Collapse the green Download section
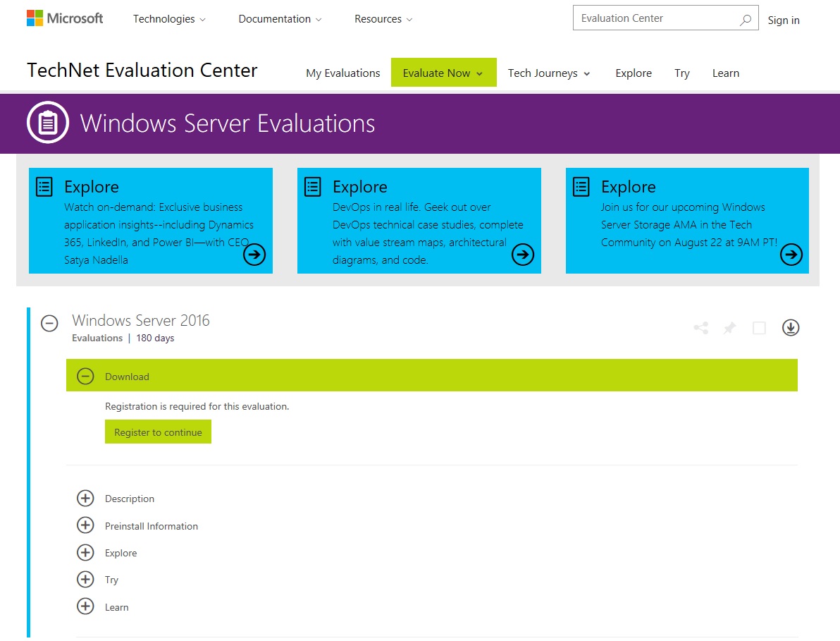The height and width of the screenshot is (641, 840). (x=85, y=377)
